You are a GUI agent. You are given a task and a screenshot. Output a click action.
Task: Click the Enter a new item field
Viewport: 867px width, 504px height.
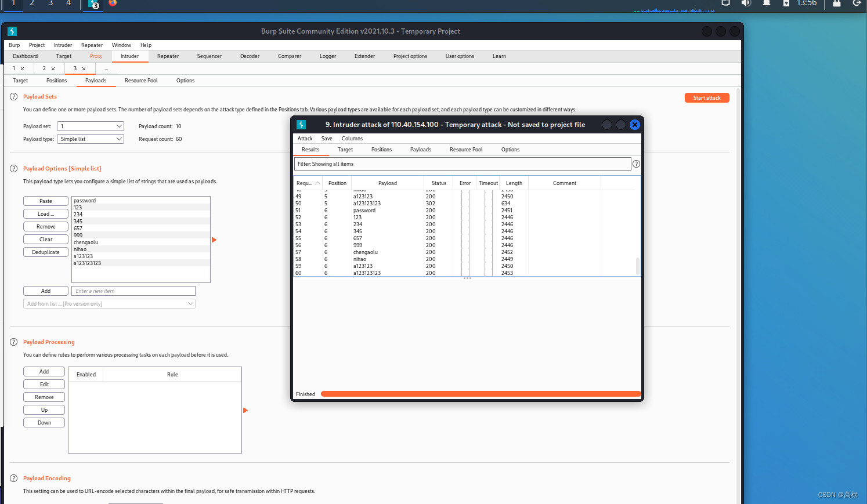pyautogui.click(x=133, y=291)
